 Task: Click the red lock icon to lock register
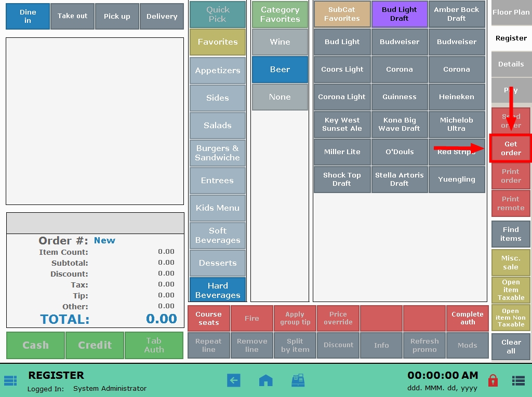pyautogui.click(x=493, y=380)
